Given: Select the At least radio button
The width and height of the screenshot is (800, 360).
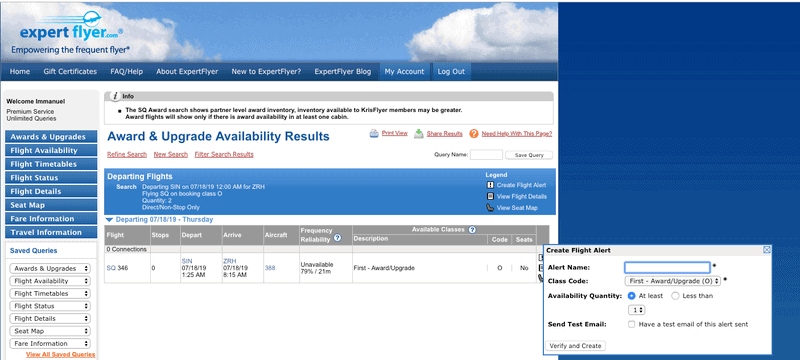Looking at the screenshot, I should click(x=632, y=296).
